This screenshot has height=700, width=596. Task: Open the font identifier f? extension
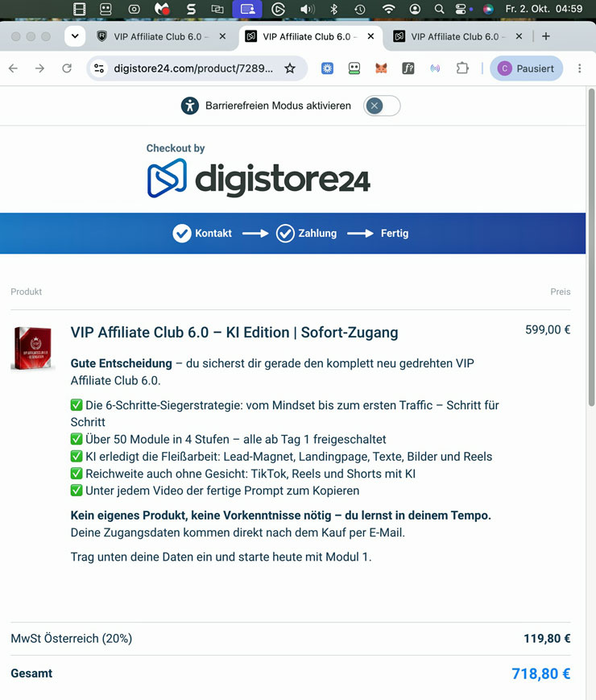[408, 68]
